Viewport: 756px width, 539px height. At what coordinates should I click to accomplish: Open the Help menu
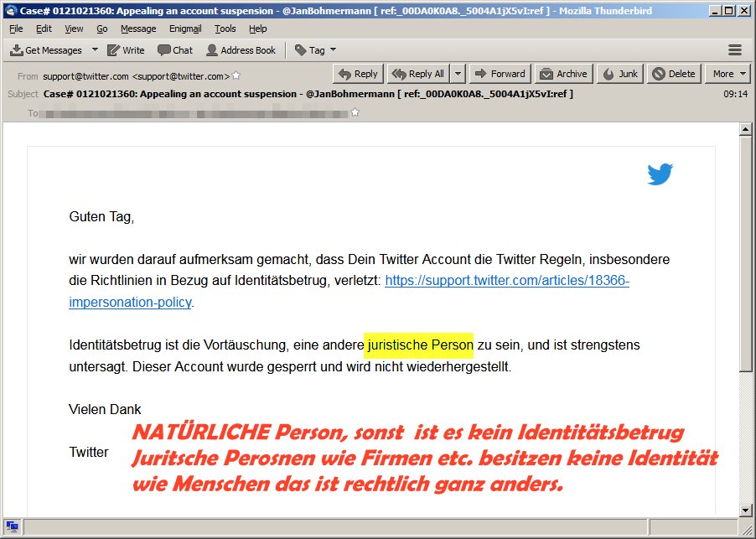point(258,29)
